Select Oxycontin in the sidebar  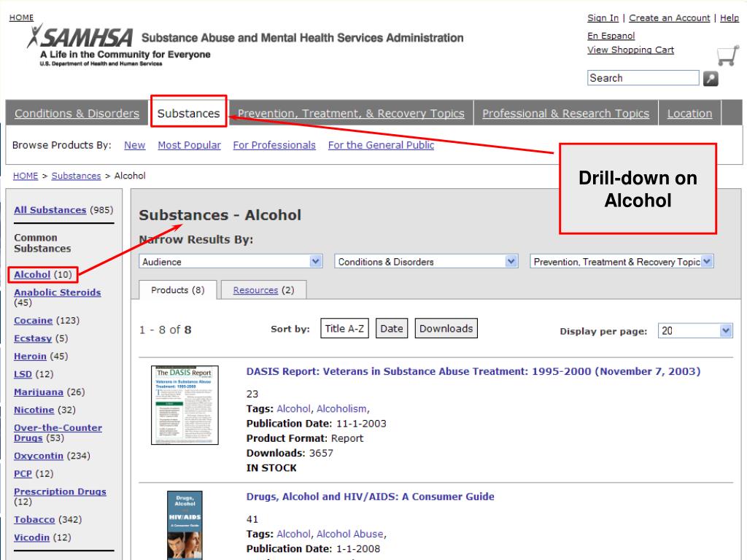tap(39, 456)
